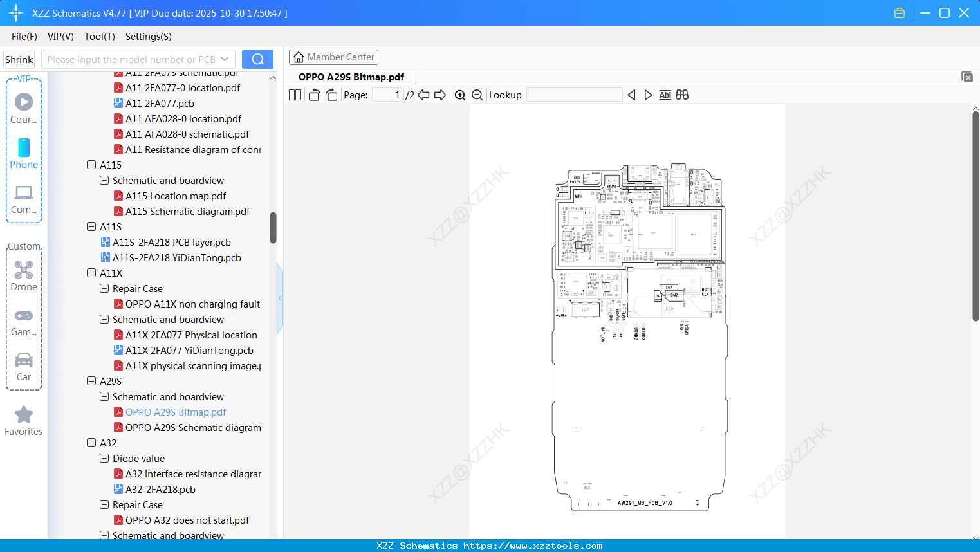Toggle whole-word match for Lookup
The width and height of the screenshot is (980, 552).
click(x=681, y=95)
